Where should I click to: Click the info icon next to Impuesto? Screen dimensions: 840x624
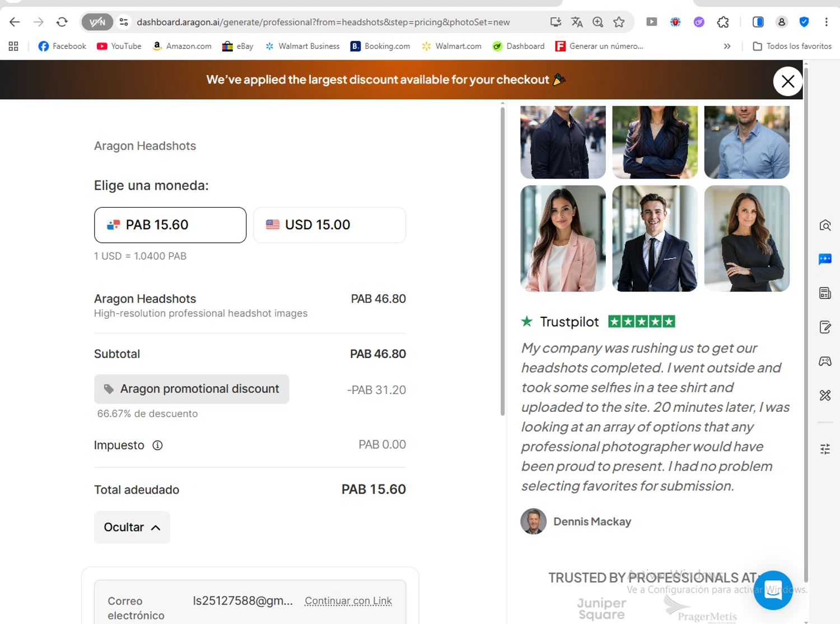click(157, 445)
